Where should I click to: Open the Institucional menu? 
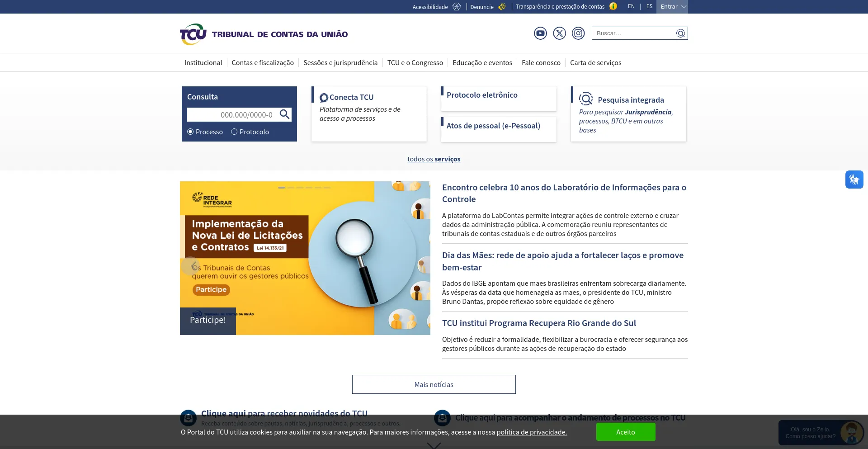click(x=203, y=62)
